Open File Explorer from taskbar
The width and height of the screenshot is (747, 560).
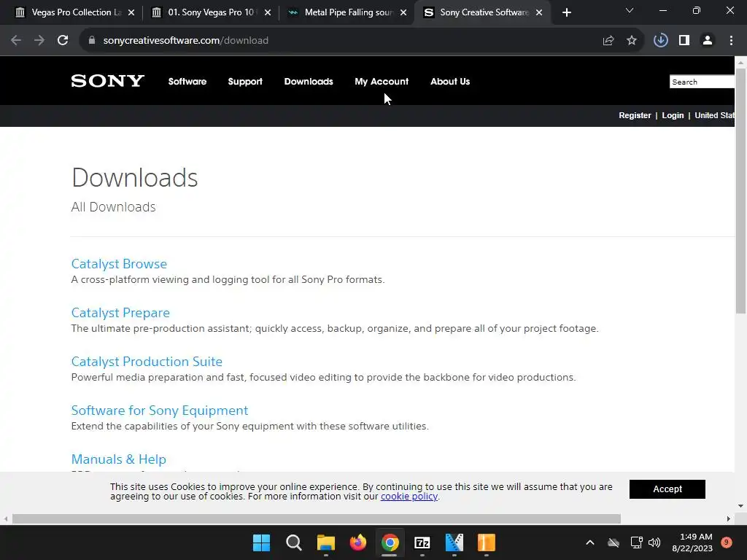[326, 542]
